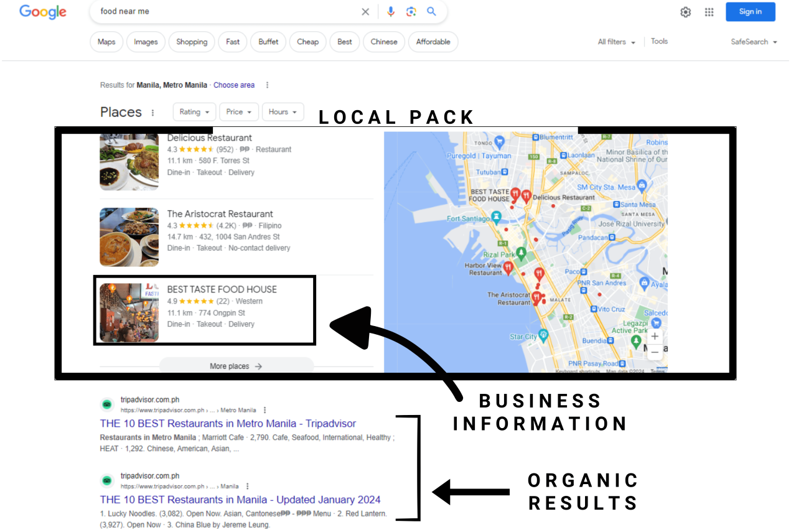Switch to the Maps tab
The height and width of the screenshot is (532, 791).
106,42
